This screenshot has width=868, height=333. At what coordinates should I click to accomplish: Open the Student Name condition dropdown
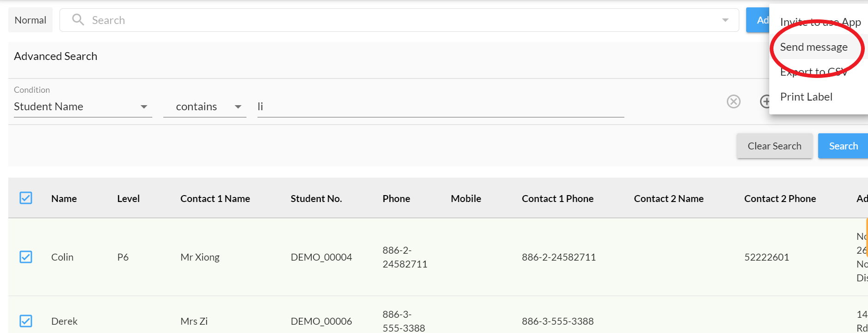point(83,107)
